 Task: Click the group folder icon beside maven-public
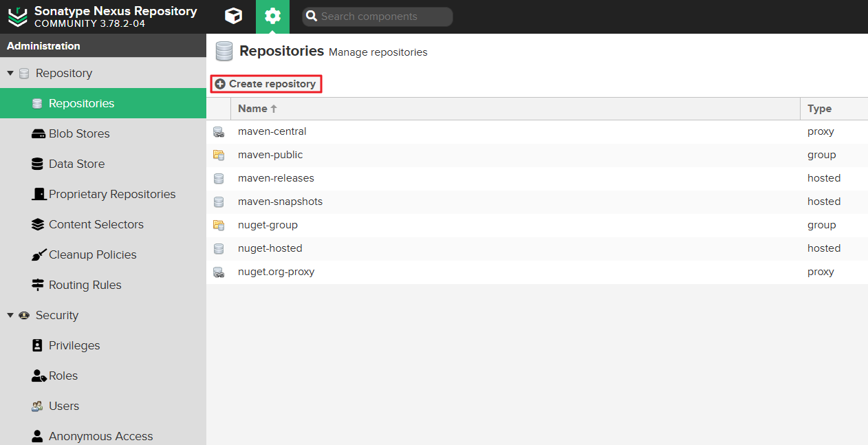(219, 155)
